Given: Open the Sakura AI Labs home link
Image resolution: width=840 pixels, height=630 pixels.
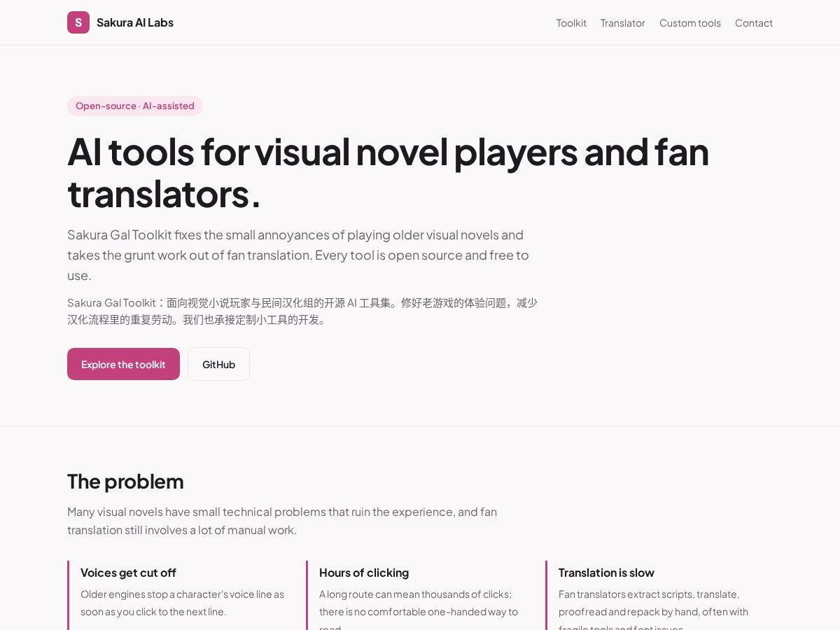Looking at the screenshot, I should pyautogui.click(x=120, y=22).
